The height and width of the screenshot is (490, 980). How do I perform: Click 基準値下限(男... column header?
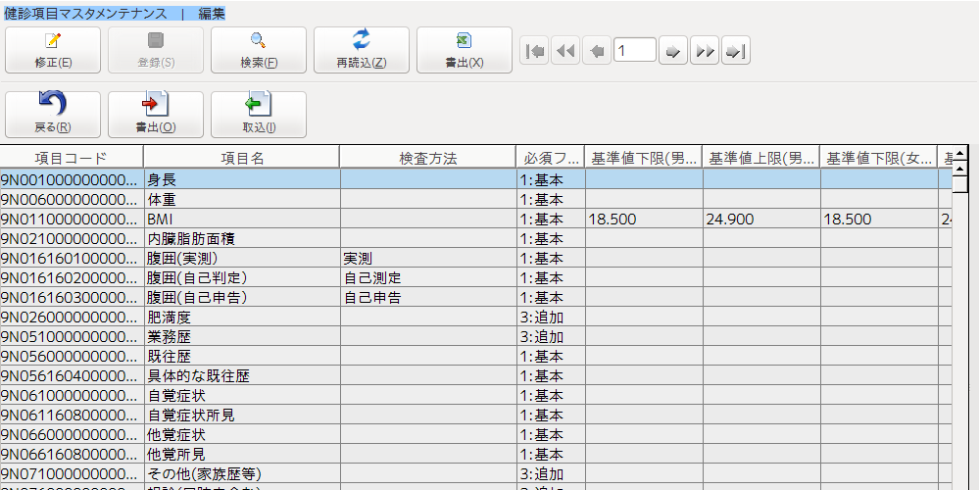tap(644, 158)
